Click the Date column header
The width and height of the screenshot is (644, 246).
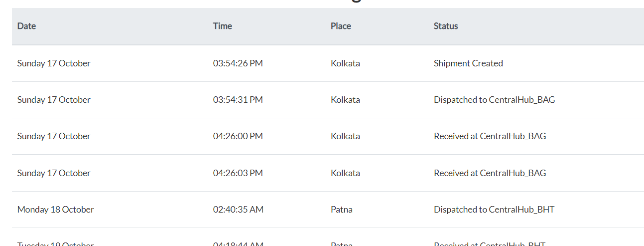click(26, 26)
